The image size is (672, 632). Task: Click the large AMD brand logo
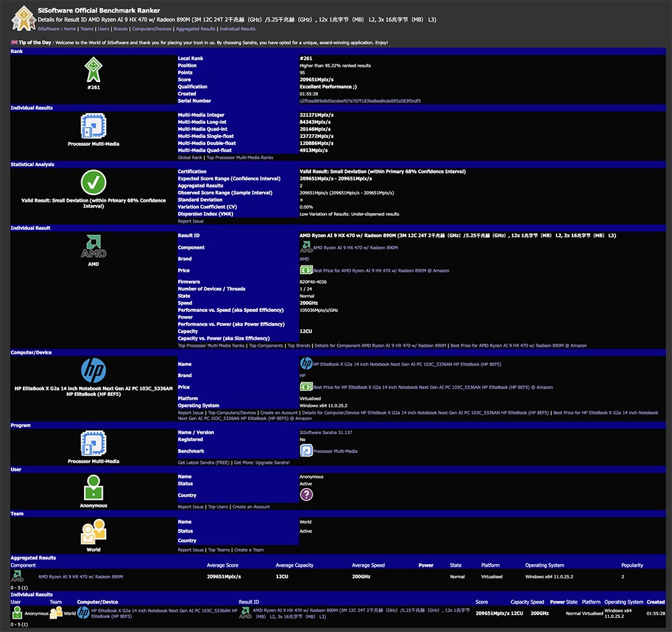click(x=93, y=246)
